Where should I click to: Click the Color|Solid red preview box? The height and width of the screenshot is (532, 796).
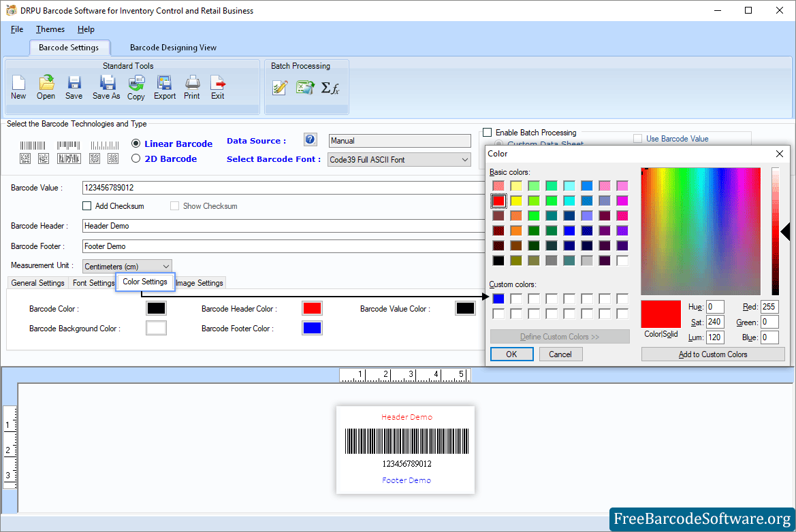661,314
